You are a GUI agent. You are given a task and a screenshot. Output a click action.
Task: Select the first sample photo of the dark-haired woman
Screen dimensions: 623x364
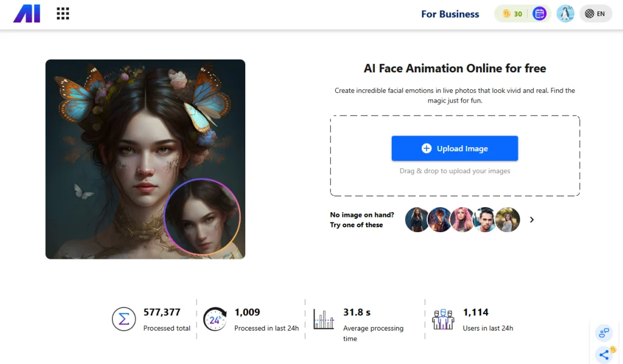pyautogui.click(x=417, y=219)
